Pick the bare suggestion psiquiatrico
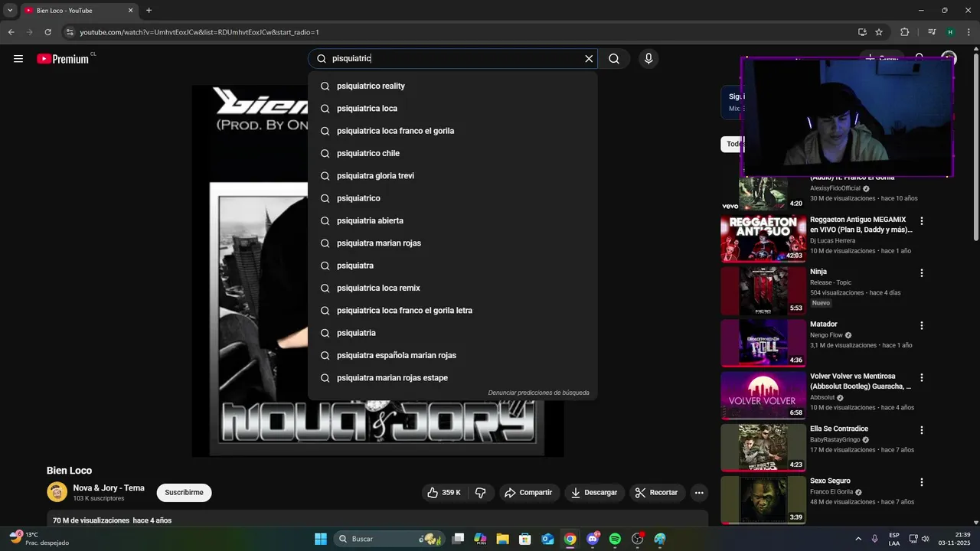The image size is (980, 551). (452, 198)
